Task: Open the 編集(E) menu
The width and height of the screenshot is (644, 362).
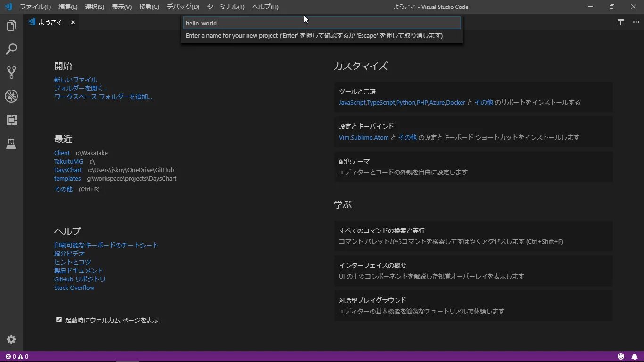Action: click(x=68, y=7)
